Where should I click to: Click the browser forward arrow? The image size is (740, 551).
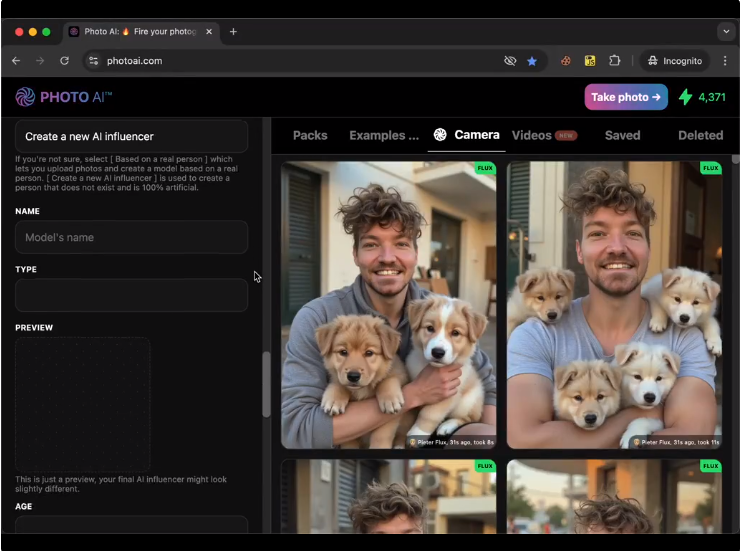(x=40, y=61)
